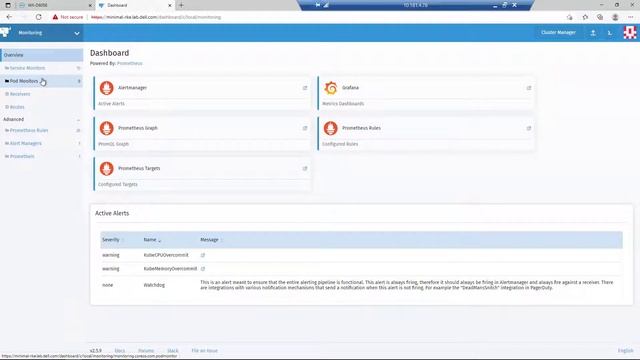Open Service Monitors in sidebar
Viewport: 640px width, 360px height.
42,68
